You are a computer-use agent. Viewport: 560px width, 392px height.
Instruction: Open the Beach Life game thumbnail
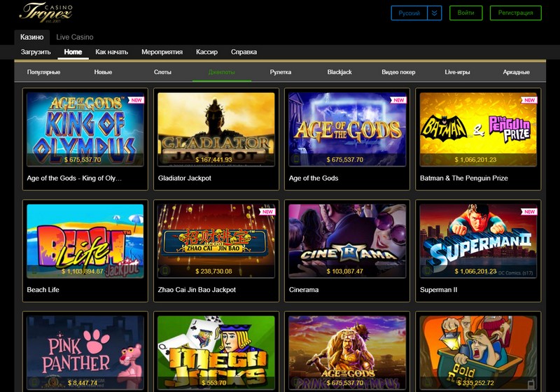[85, 241]
